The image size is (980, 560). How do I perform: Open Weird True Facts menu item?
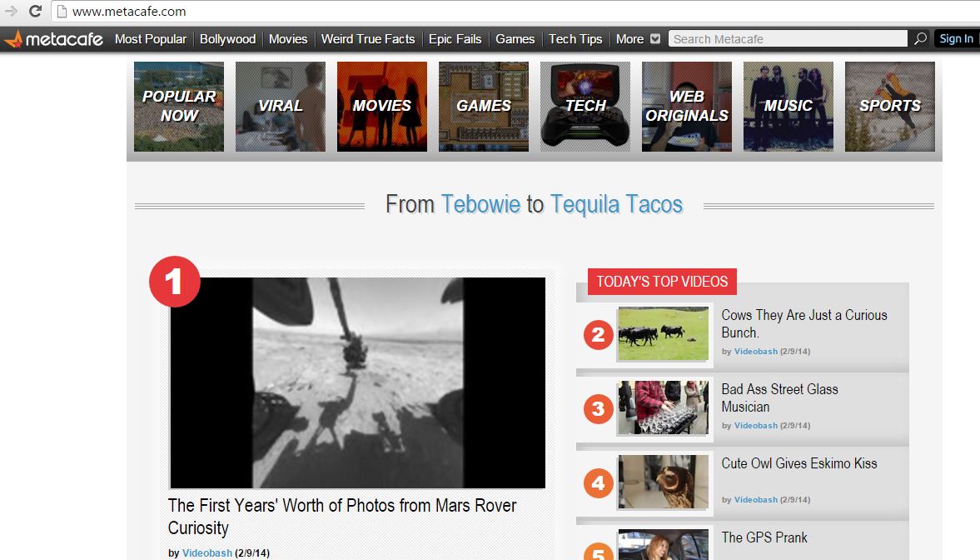pos(368,39)
